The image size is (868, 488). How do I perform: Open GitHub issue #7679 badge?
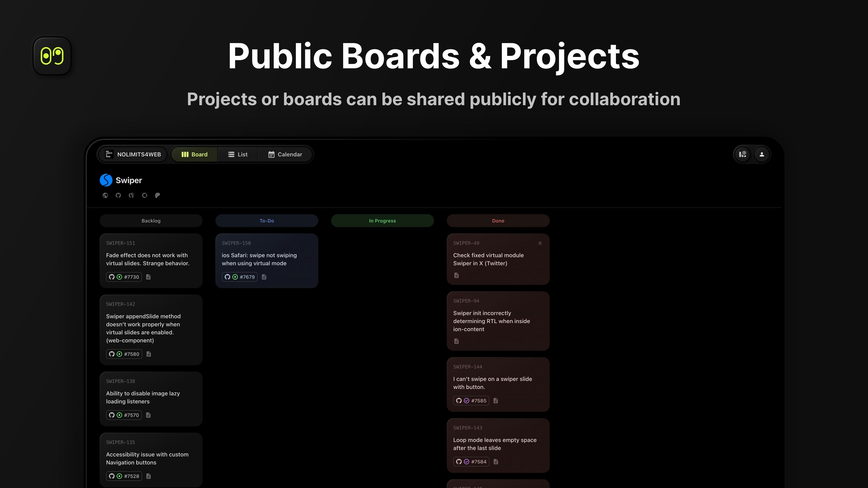tap(240, 277)
